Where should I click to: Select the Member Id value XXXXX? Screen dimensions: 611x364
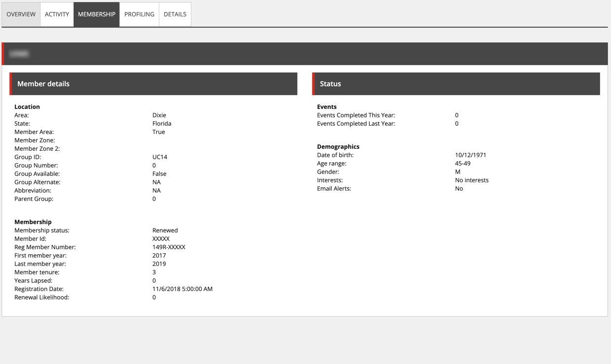point(161,238)
